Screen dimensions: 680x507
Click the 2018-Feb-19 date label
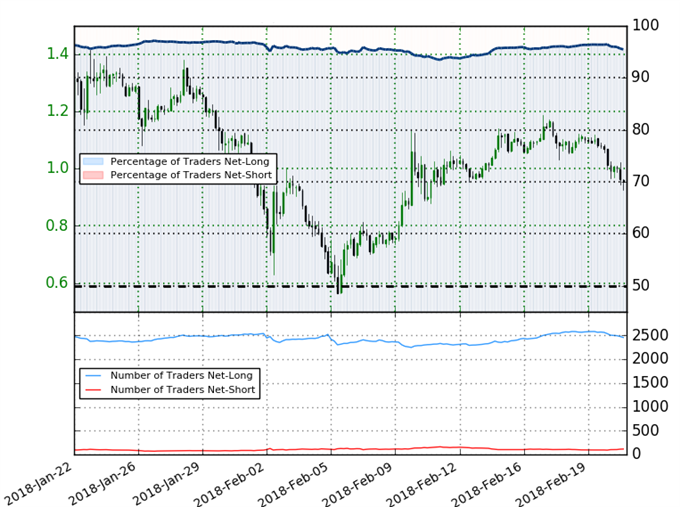coord(552,484)
